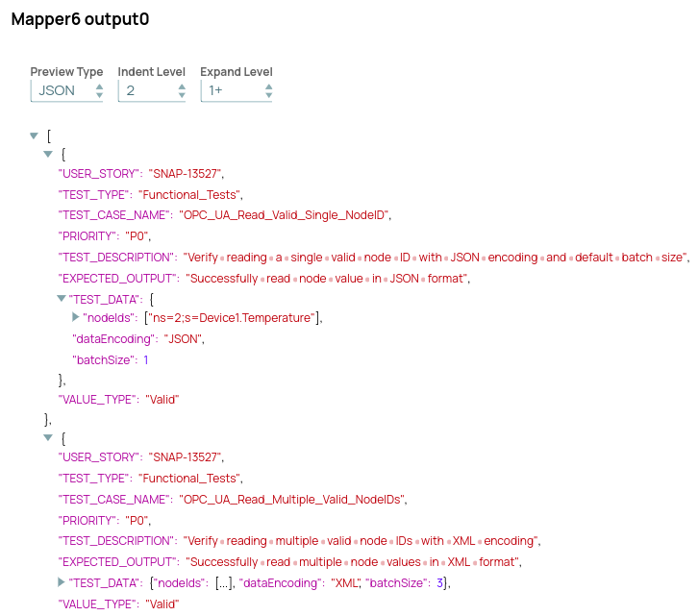Collapse the root array triangle
Screen dimensions: 698x616
tap(35, 136)
